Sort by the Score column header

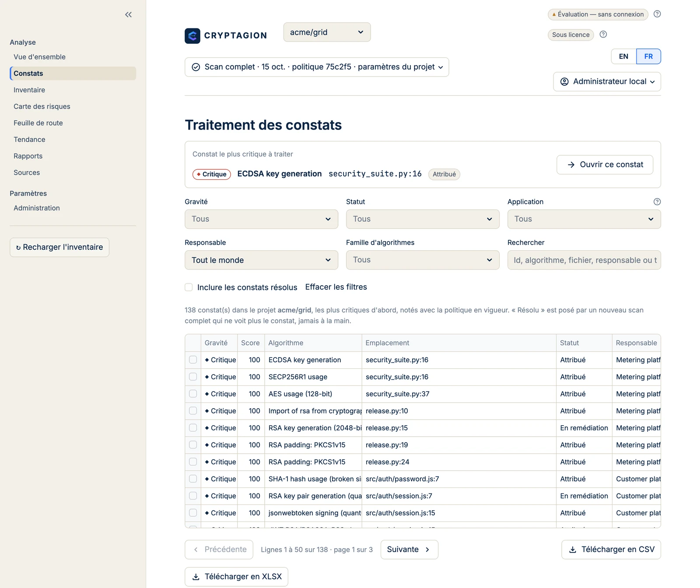tap(250, 343)
